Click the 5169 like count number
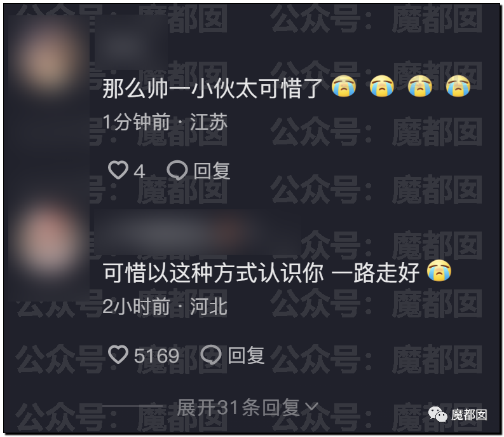Screen dimensions: 504x437 [x=156, y=356]
